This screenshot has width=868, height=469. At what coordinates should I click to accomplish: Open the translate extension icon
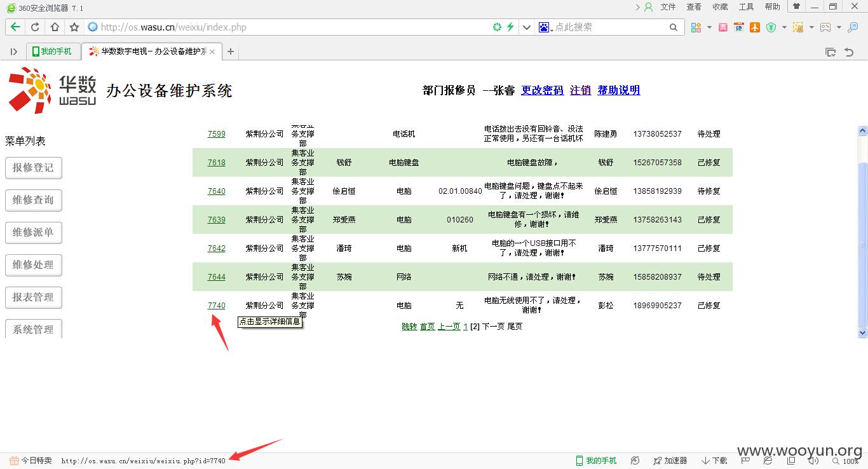pos(739,27)
